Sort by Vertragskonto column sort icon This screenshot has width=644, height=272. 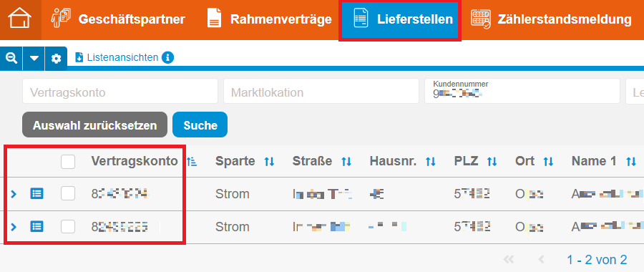click(x=191, y=162)
